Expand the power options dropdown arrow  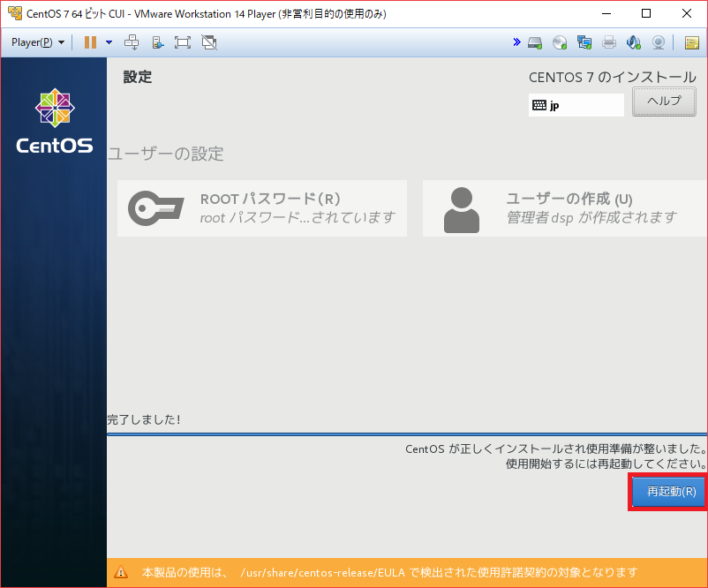109,42
